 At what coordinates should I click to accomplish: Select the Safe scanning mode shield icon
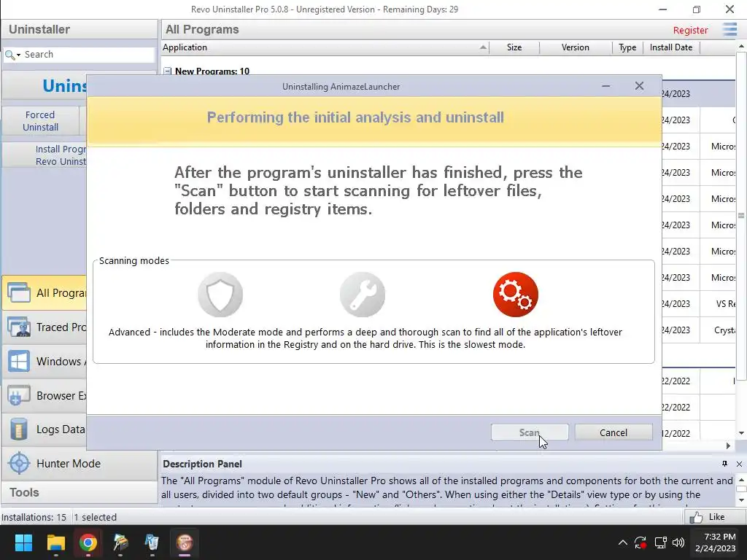[x=220, y=295]
